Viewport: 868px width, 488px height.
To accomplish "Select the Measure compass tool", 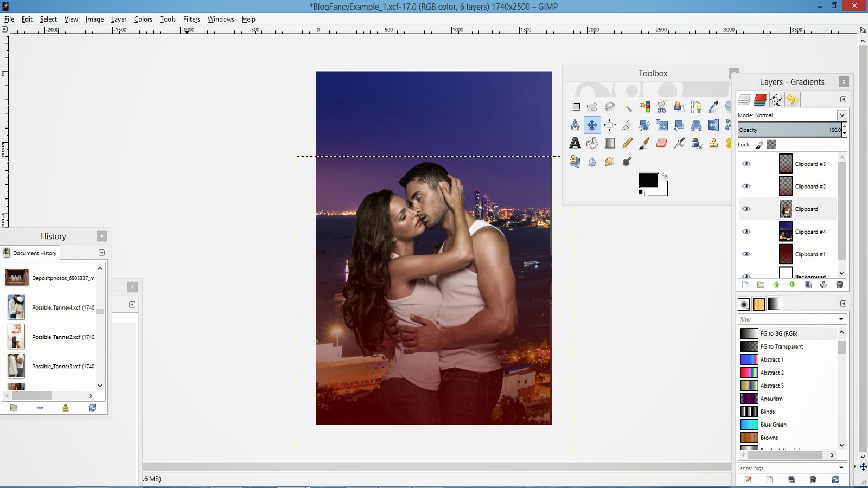I will pos(575,125).
